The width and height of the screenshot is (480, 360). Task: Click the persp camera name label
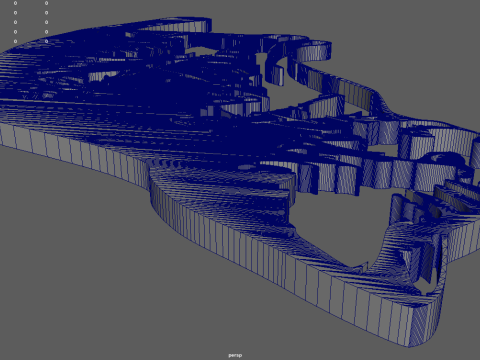(x=235, y=355)
